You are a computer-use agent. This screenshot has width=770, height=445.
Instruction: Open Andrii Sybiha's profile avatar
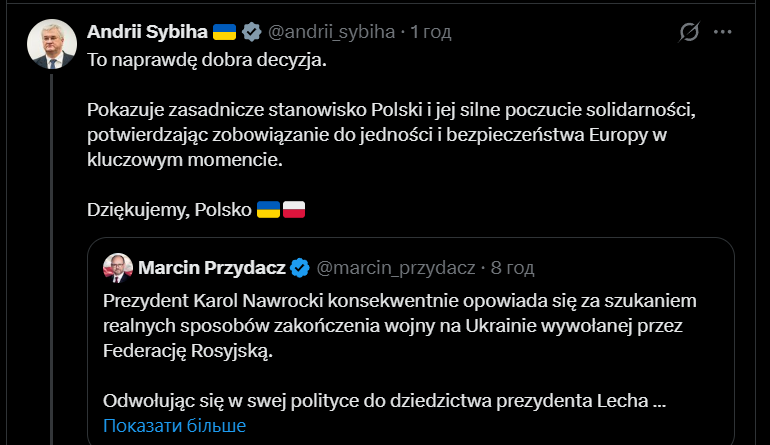coord(49,47)
